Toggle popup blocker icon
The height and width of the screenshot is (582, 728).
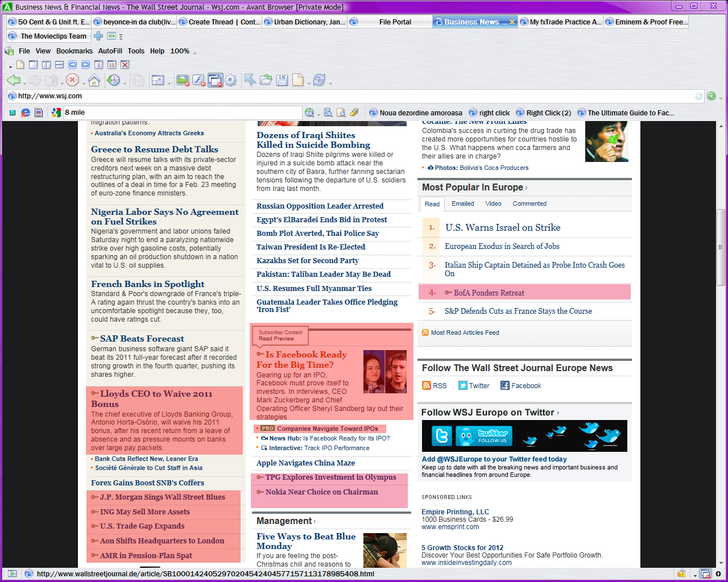215,80
